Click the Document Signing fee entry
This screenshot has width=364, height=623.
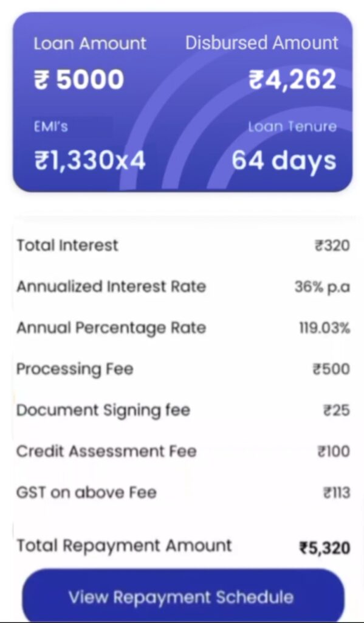tap(182, 410)
